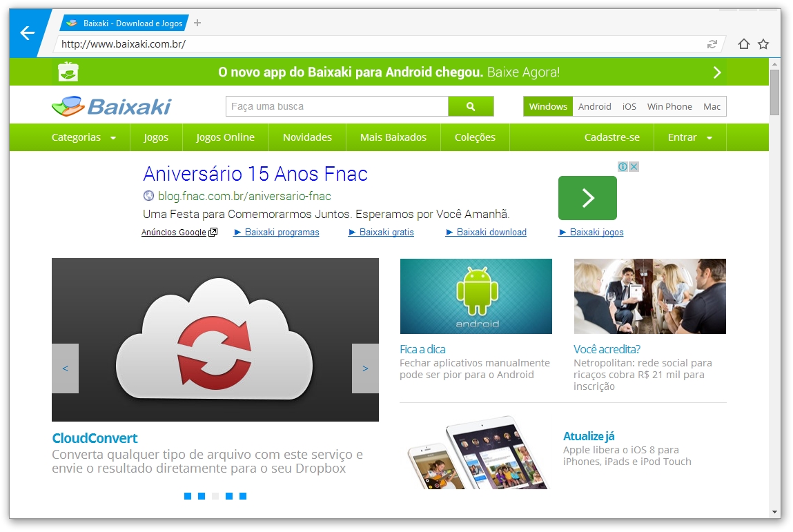Image resolution: width=793 pixels, height=532 pixels.
Task: Open the 'Você acredita?' article link
Action: 607,349
